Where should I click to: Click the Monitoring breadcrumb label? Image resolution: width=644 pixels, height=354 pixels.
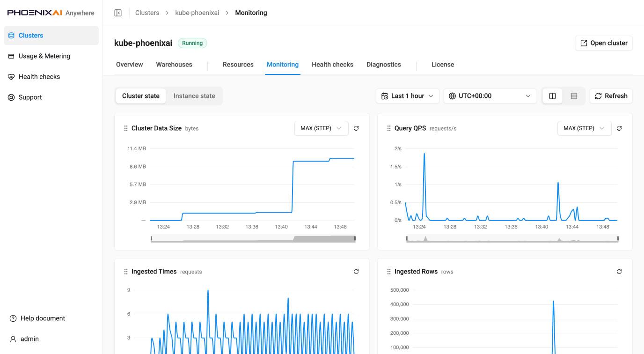coord(251,13)
